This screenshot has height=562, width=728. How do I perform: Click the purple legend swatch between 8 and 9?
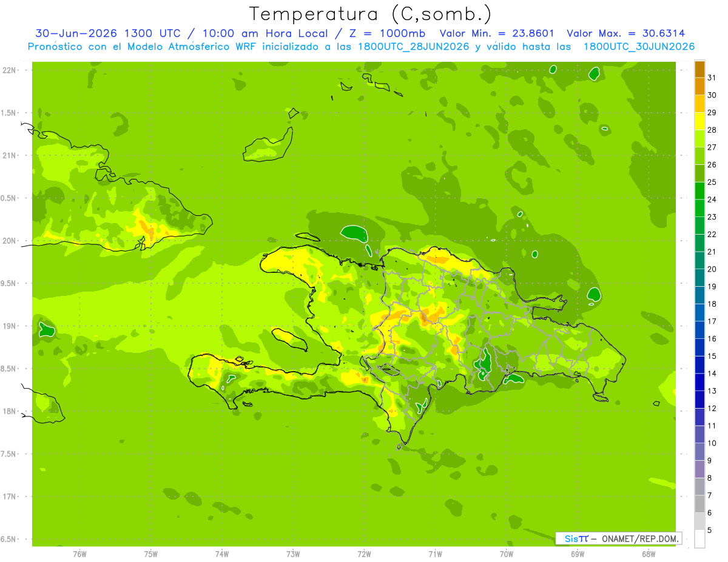[699, 469]
